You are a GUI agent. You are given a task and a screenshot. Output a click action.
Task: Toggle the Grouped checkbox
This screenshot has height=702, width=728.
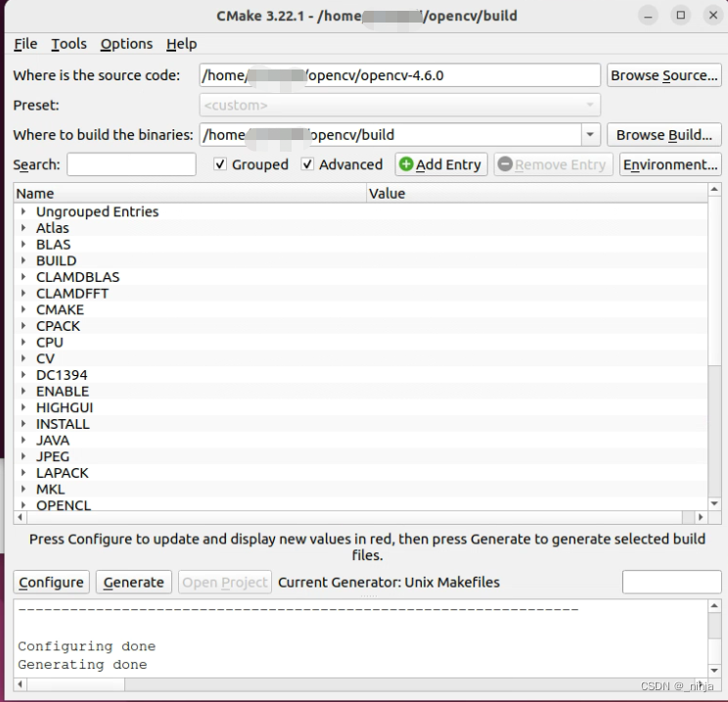coord(220,164)
